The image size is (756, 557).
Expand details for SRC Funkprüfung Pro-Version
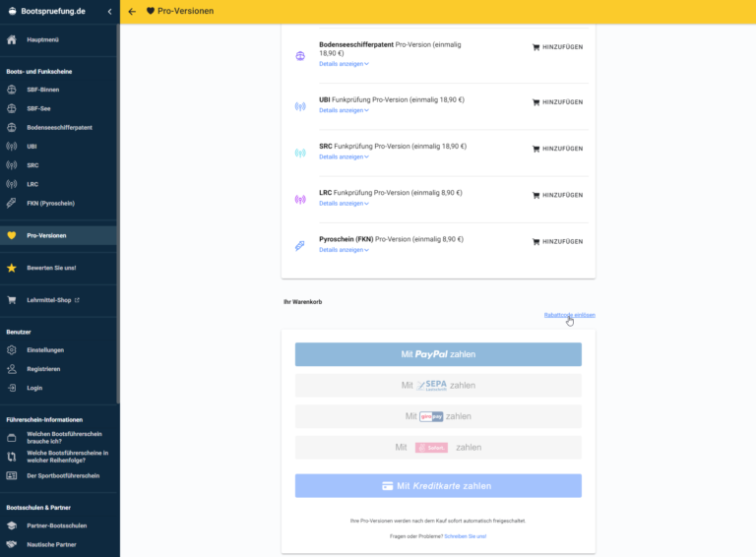(x=344, y=156)
